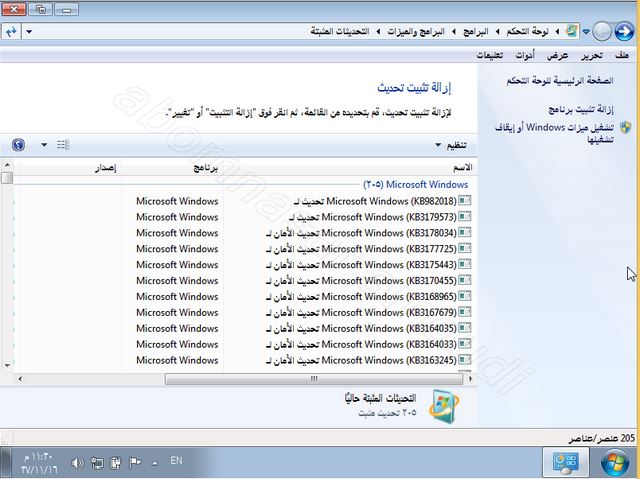The image size is (640, 479).
Task: Open recent pages dropdown beside navigation buttons
Action: point(586,31)
